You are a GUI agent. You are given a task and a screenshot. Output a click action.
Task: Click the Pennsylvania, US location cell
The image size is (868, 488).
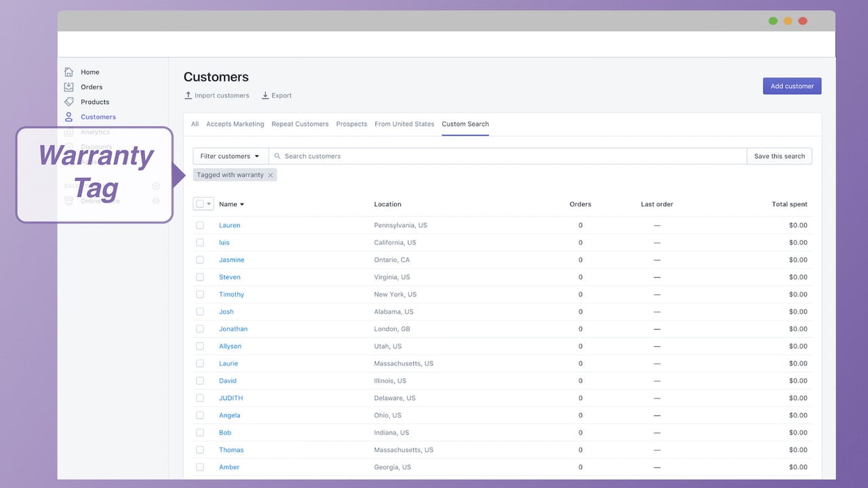[x=401, y=225]
